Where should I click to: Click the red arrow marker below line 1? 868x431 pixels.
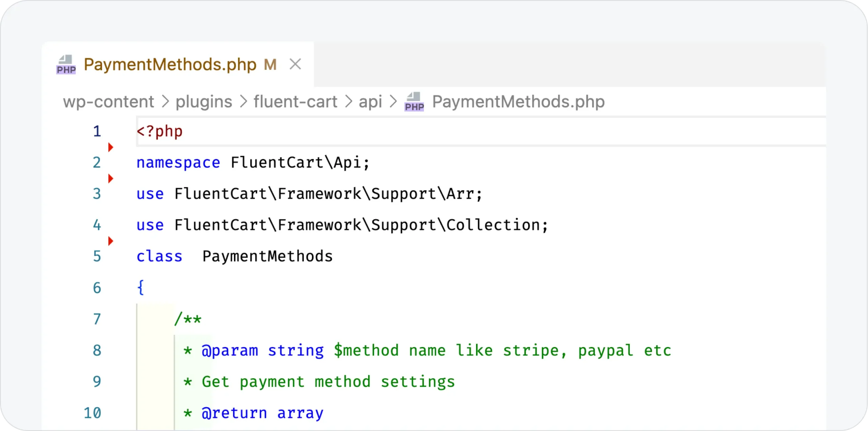coord(110,147)
